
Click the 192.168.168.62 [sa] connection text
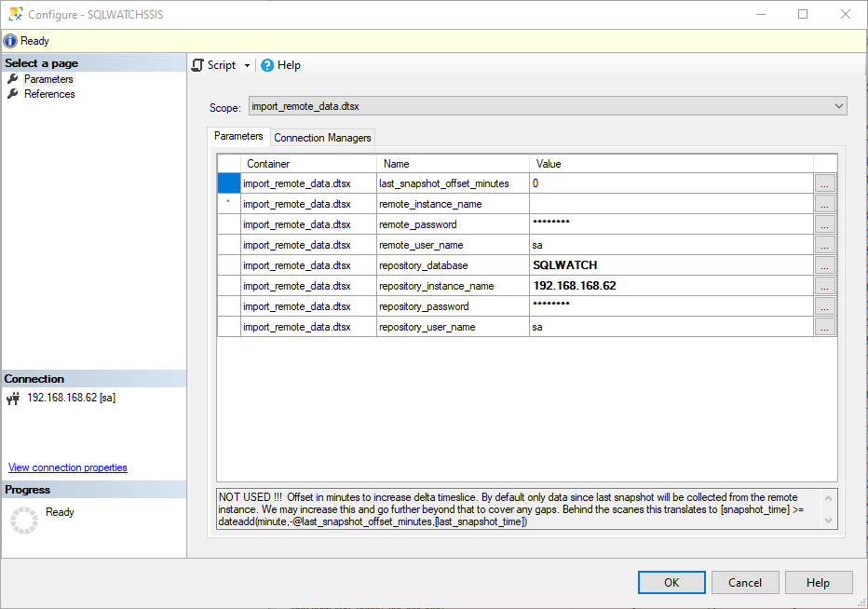[x=72, y=398]
